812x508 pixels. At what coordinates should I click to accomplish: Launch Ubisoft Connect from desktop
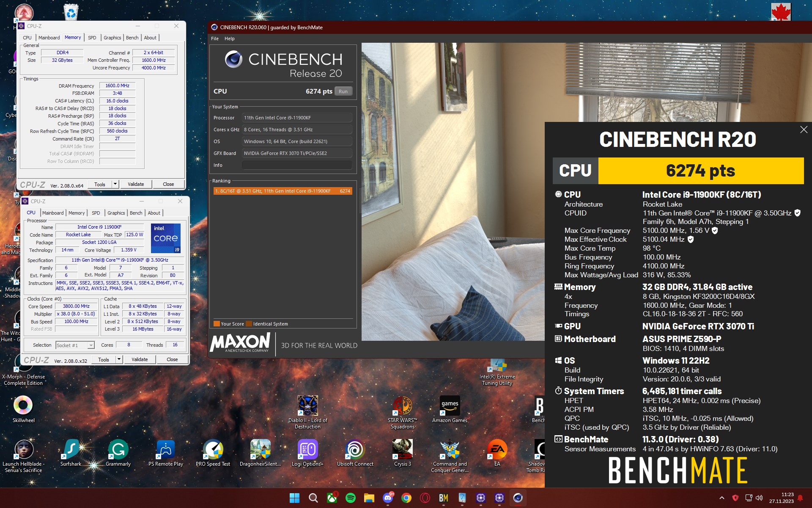coord(355,453)
